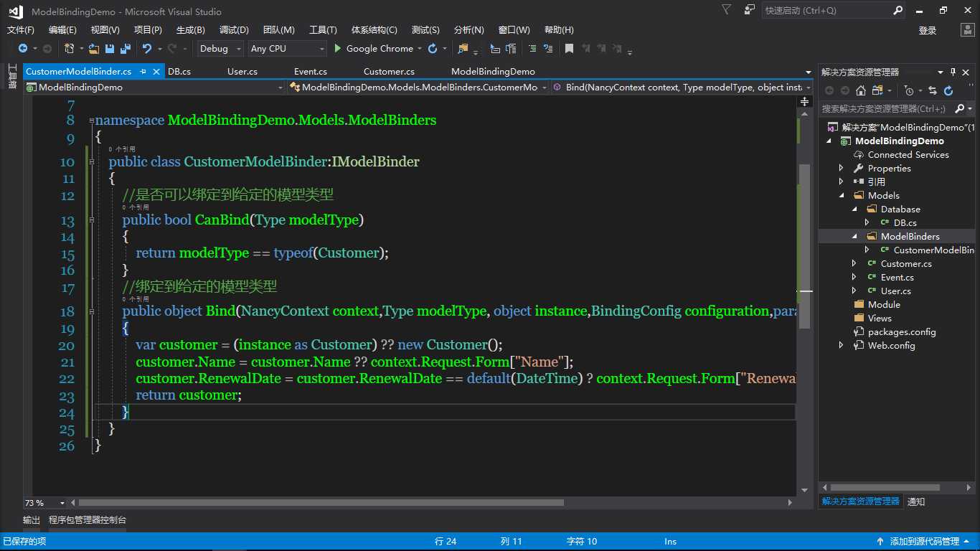Switch to the 通知 tab beside Solution Explorer
Image resolution: width=980 pixels, height=551 pixels.
coord(916,501)
